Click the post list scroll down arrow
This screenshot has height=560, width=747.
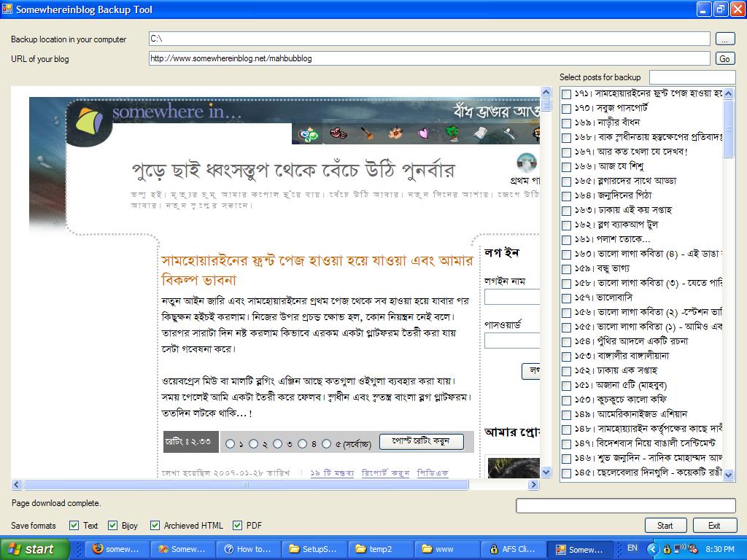click(x=729, y=475)
